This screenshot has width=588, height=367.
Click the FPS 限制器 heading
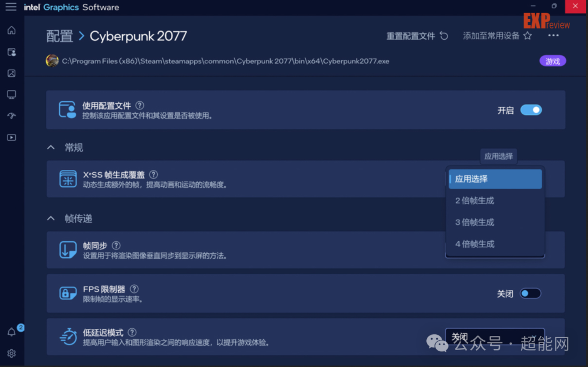(104, 289)
